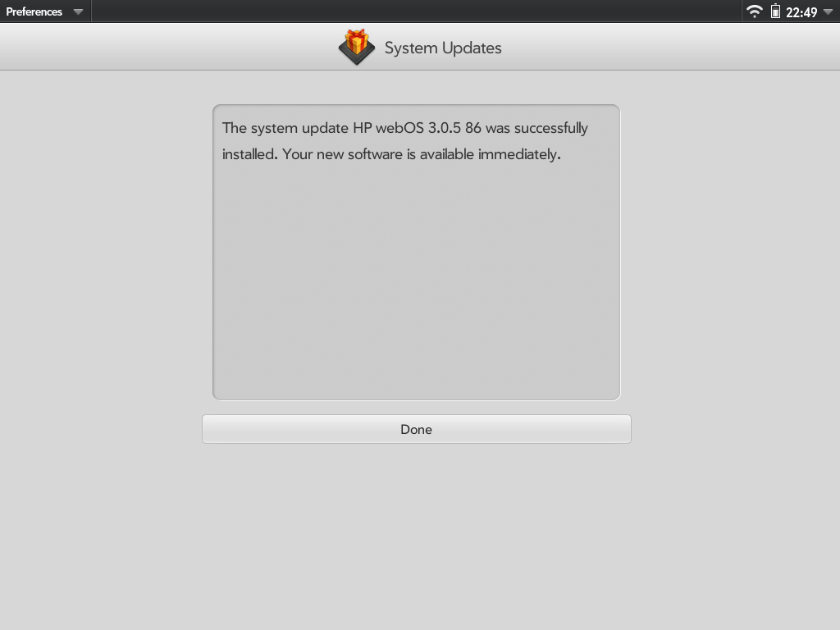Viewport: 840px width, 630px height.
Task: Click the word "installed" in the message
Action: [249, 154]
